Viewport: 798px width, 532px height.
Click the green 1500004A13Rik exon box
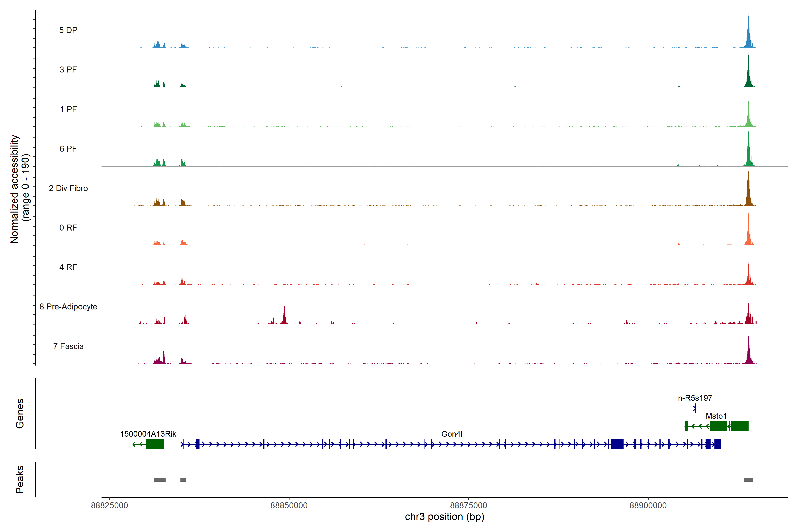coord(155,444)
